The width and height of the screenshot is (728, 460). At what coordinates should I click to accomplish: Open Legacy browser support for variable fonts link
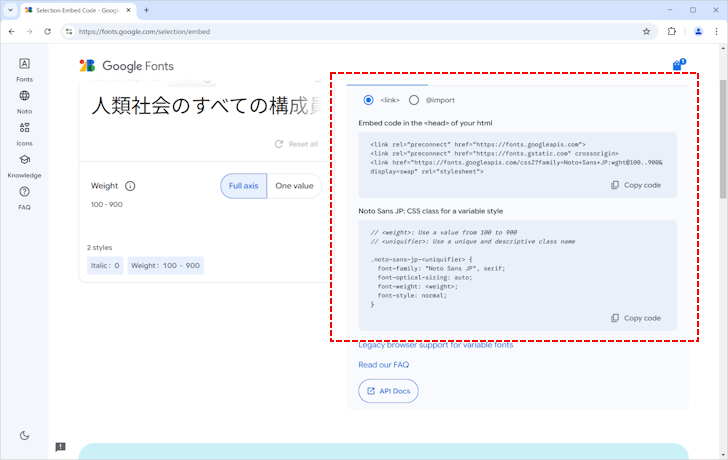pos(436,345)
